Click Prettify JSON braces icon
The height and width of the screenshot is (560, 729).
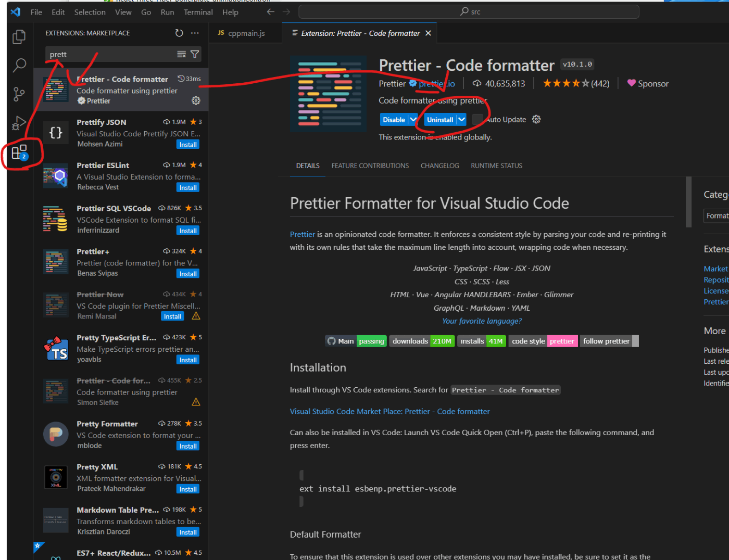coord(56,133)
